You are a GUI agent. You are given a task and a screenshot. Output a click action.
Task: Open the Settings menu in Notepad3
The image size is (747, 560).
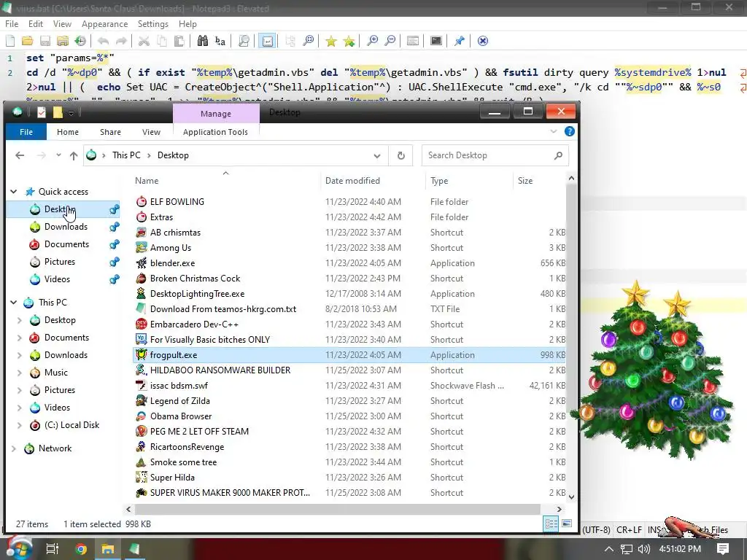[153, 24]
